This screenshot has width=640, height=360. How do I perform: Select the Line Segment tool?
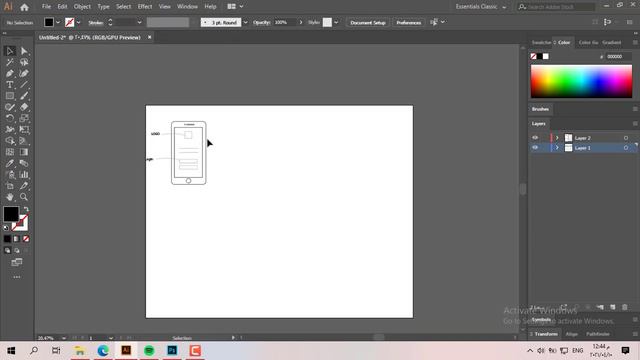(x=24, y=84)
